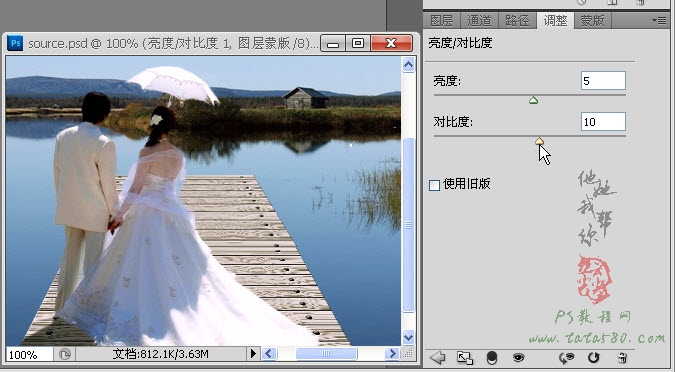This screenshot has width=675, height=372.
Task: Click the 对比度 value field showing 10
Action: click(603, 122)
